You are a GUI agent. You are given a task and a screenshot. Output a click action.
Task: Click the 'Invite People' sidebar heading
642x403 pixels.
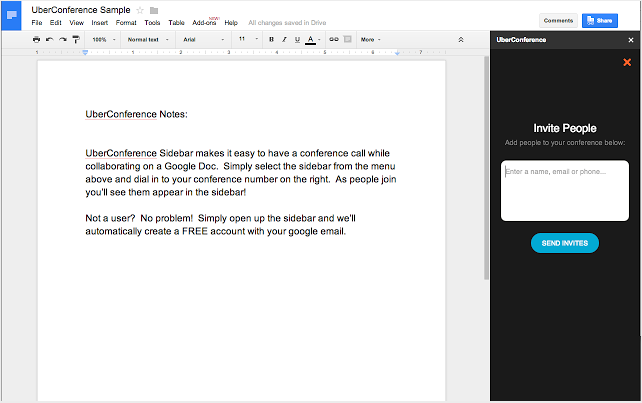(x=565, y=128)
